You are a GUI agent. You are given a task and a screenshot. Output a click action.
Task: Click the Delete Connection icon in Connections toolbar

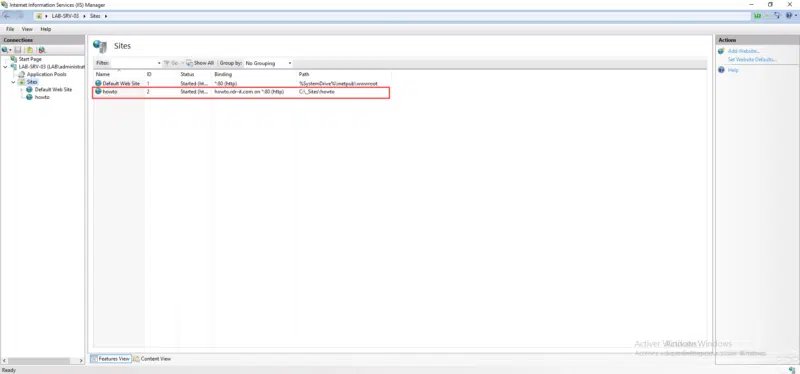click(x=42, y=50)
